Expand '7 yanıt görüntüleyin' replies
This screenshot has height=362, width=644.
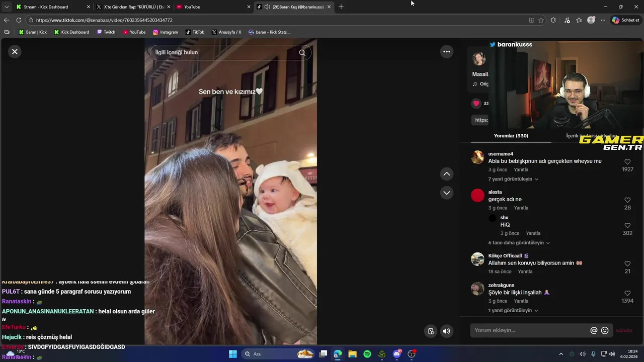click(x=513, y=179)
